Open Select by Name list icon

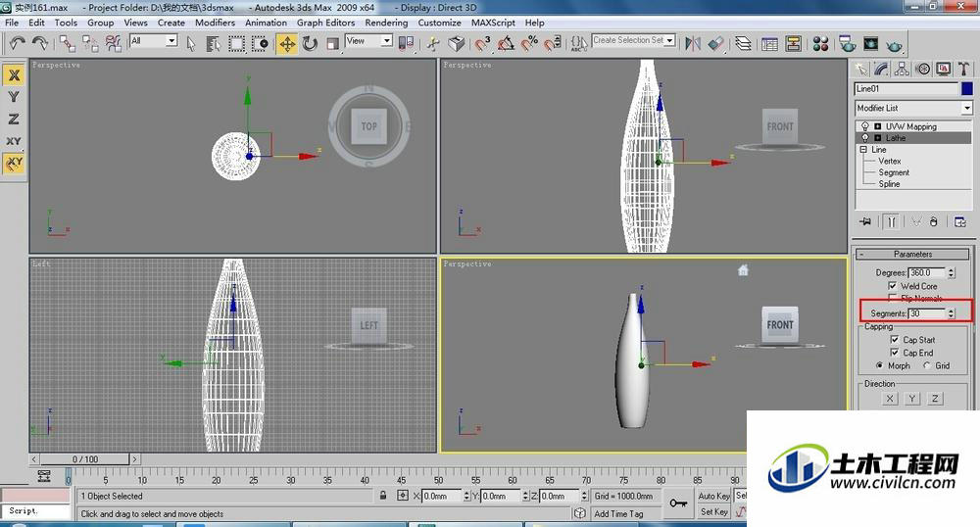point(213,44)
